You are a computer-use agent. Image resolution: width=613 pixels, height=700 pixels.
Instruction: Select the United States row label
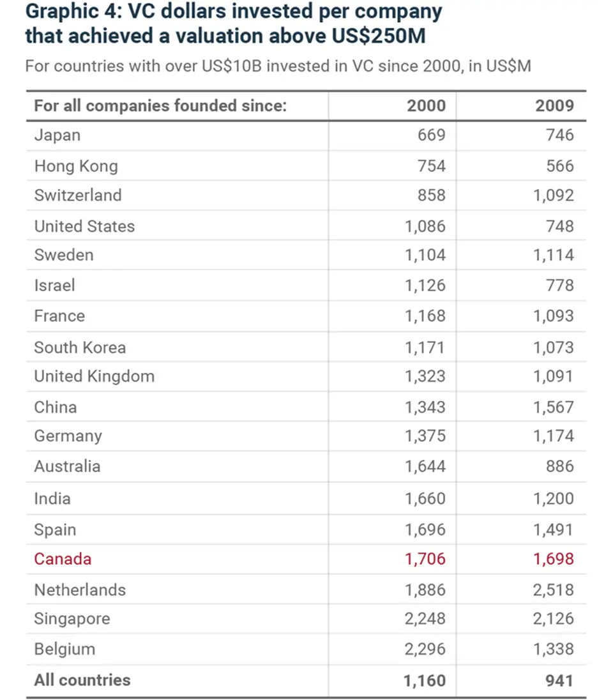[84, 226]
